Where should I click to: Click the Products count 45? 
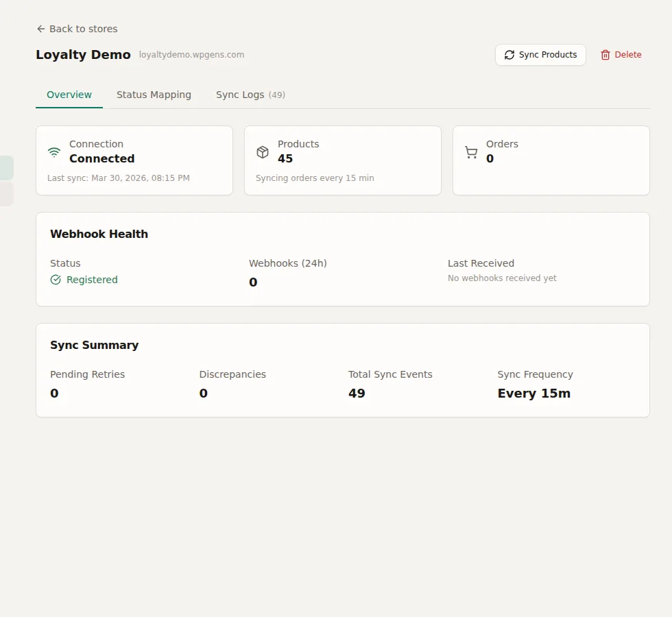(x=285, y=158)
